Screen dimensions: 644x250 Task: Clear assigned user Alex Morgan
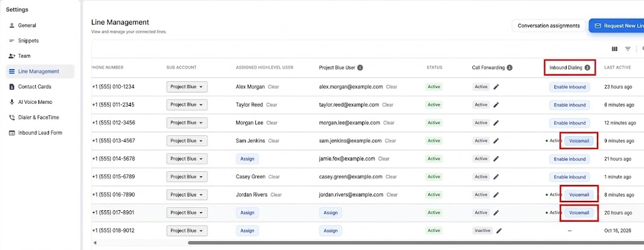pyautogui.click(x=274, y=87)
